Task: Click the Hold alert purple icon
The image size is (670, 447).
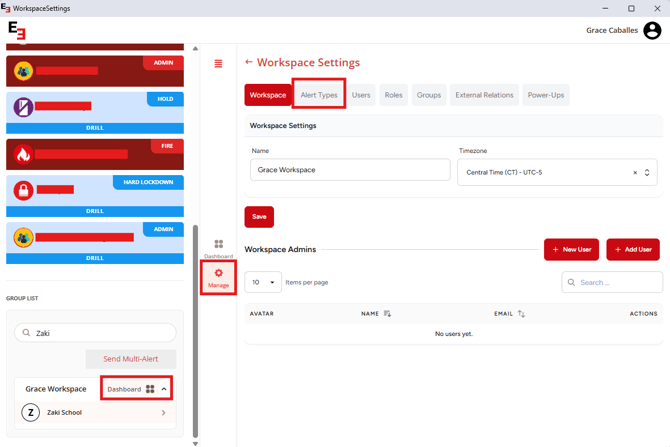Action: click(x=23, y=106)
